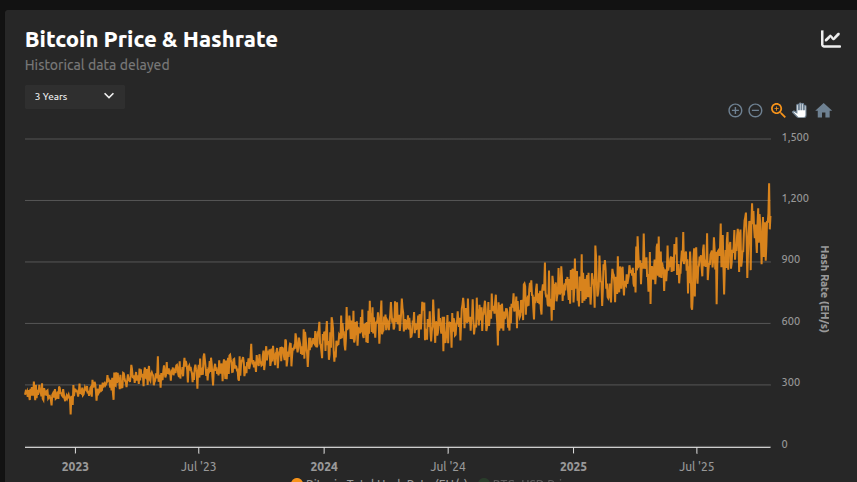Click the 300 y-axis label

tap(791, 383)
